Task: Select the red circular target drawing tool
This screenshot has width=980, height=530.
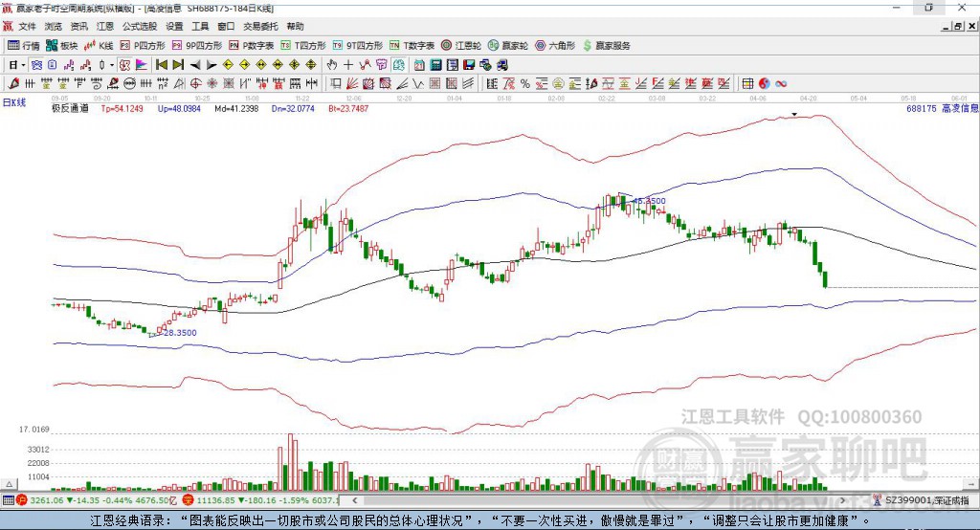Action: tap(195, 84)
